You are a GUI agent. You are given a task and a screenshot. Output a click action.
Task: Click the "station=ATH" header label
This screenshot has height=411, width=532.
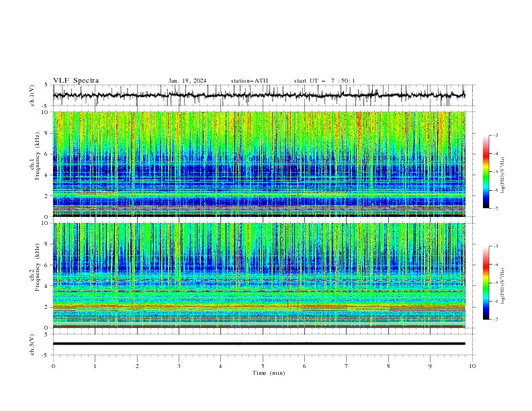pyautogui.click(x=249, y=81)
